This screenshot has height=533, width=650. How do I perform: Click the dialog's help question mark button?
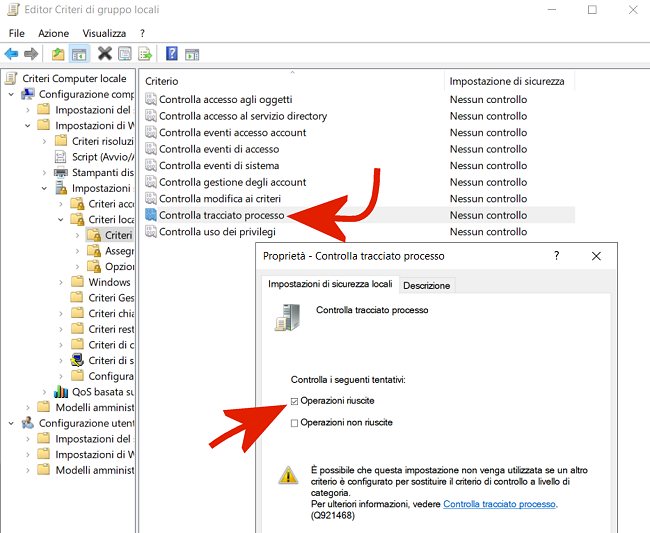coord(556,256)
